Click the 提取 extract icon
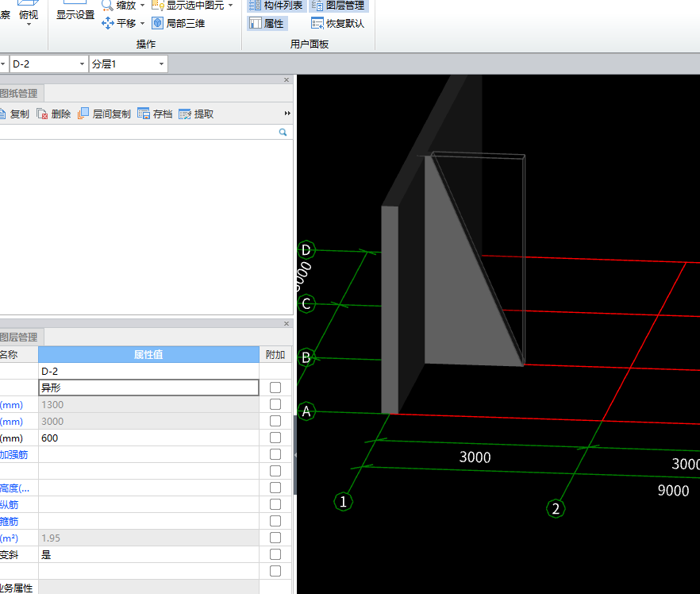Image resolution: width=700 pixels, height=594 pixels. [x=185, y=114]
